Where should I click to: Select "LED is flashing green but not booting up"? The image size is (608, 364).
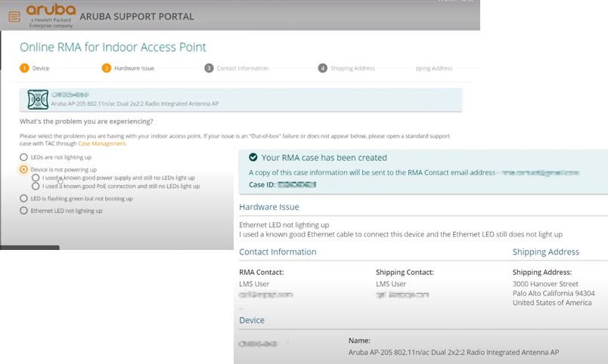click(24, 199)
